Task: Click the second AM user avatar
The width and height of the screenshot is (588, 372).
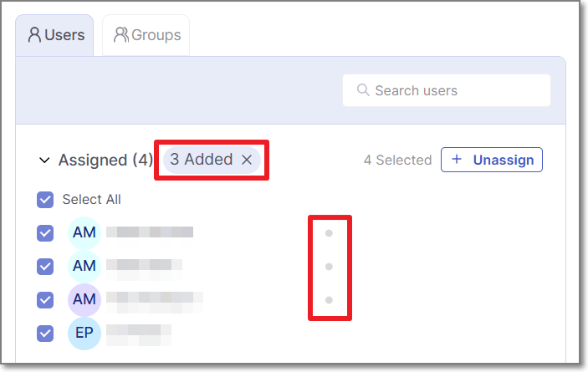Action: tap(84, 267)
